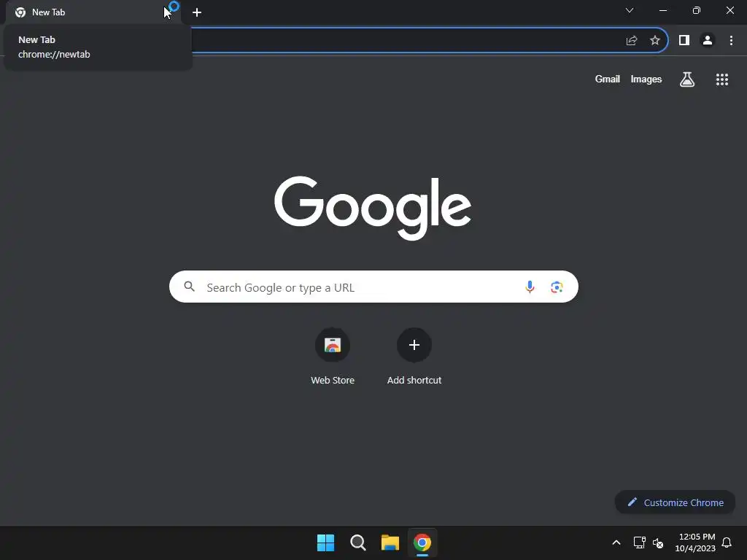This screenshot has width=747, height=560.
Task: Search by image with Google Lens icon
Action: pyautogui.click(x=557, y=287)
